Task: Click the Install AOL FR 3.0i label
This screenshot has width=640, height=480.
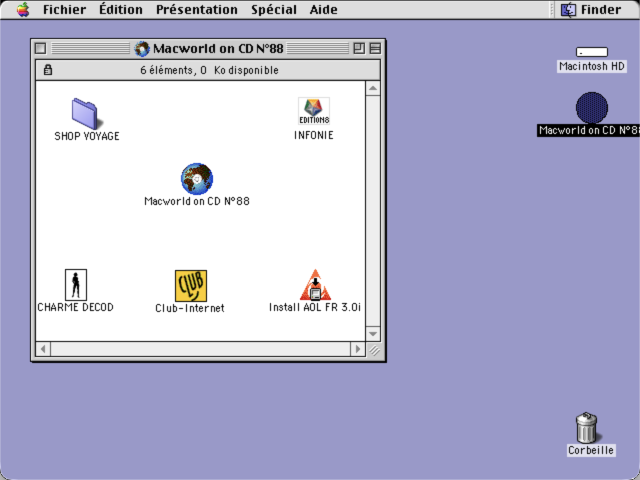Action: coord(315,307)
